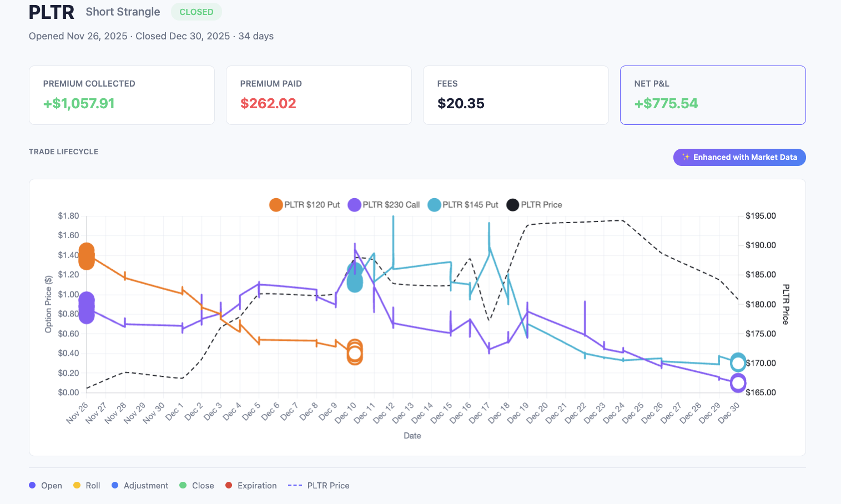The image size is (841, 504).
Task: Toggle PLTR $120 Put legend series
Action: pyautogui.click(x=305, y=205)
